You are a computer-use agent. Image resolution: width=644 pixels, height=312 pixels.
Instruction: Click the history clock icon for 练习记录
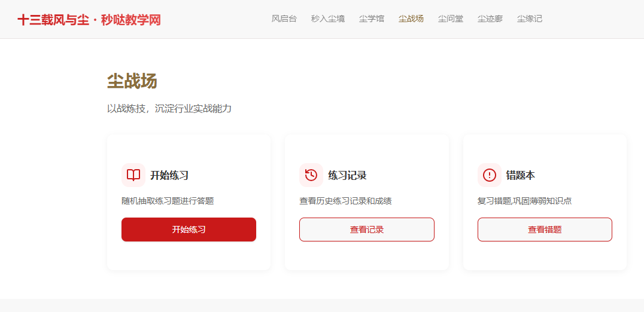(311, 175)
